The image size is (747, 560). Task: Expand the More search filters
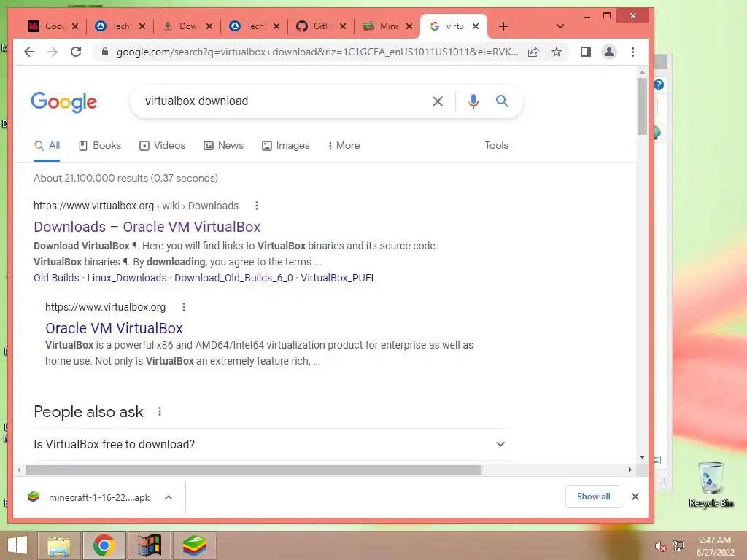click(344, 146)
